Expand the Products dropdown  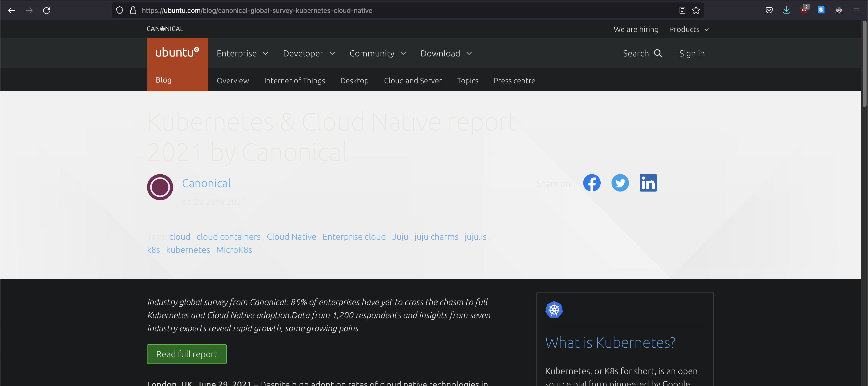tap(688, 29)
